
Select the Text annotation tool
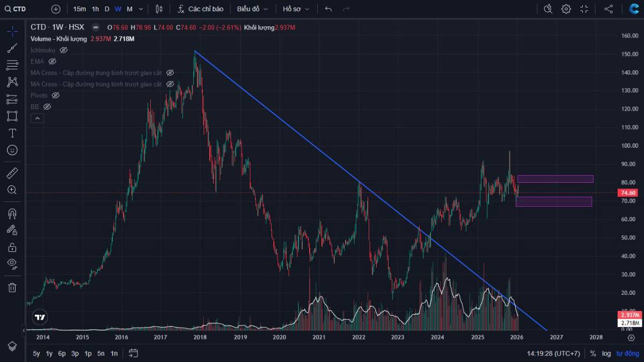pos(12,133)
